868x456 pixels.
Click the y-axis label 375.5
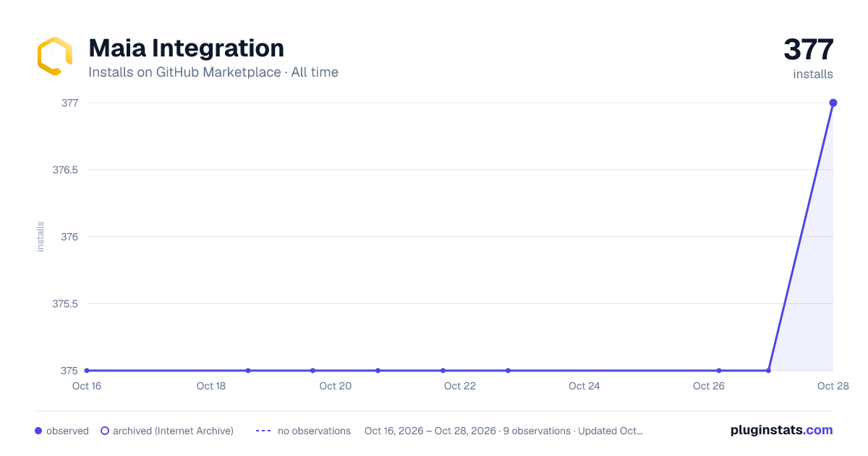coord(65,304)
